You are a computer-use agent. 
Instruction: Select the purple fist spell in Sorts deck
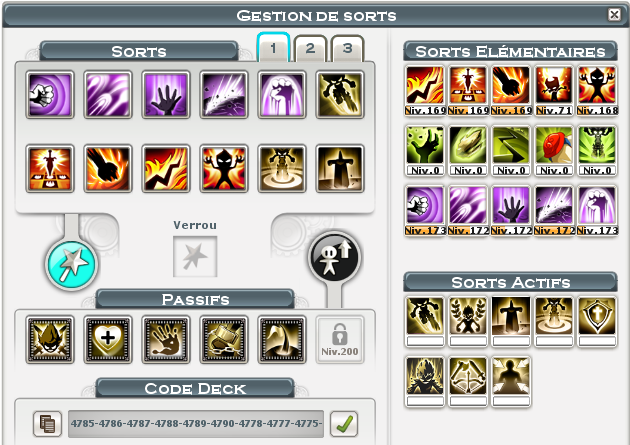[50, 95]
